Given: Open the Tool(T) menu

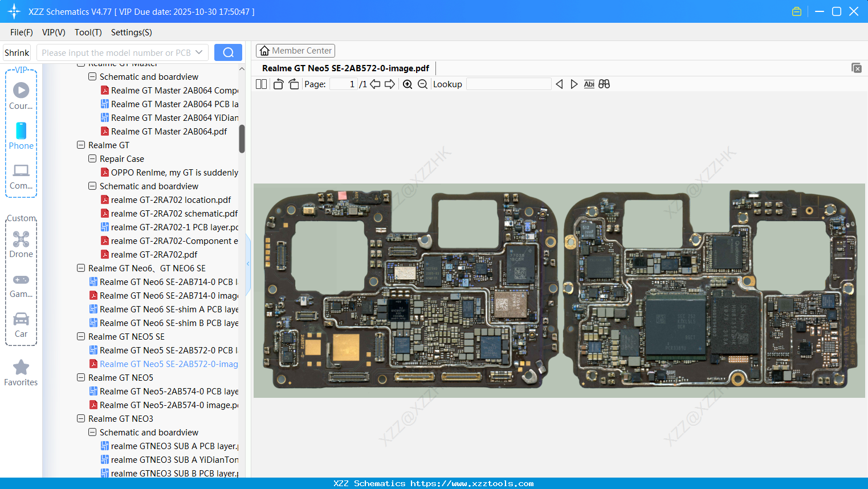Looking at the screenshot, I should tap(88, 32).
